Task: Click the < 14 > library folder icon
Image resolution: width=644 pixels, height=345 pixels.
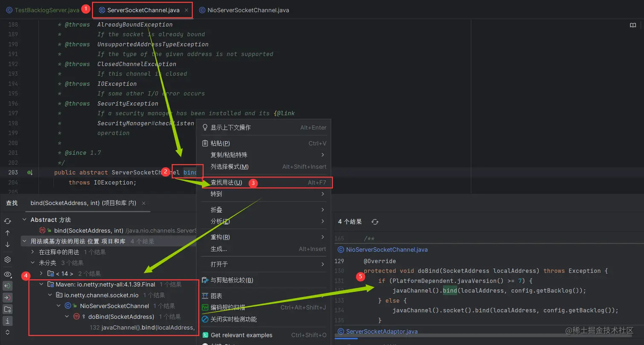Action: 51,273
